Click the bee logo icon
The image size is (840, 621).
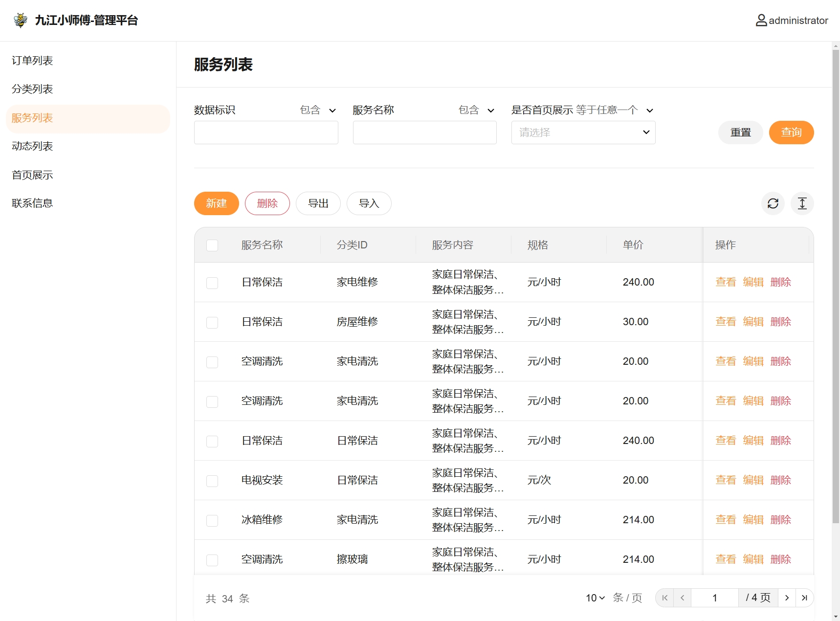click(x=21, y=20)
